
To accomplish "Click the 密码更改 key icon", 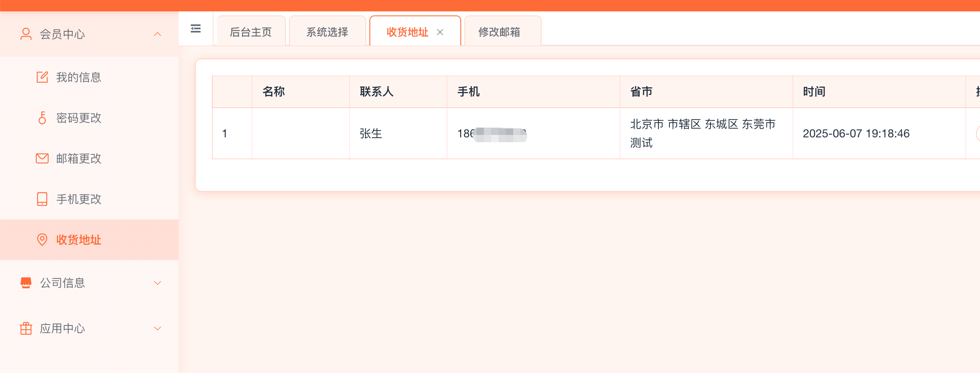I will click(x=42, y=118).
